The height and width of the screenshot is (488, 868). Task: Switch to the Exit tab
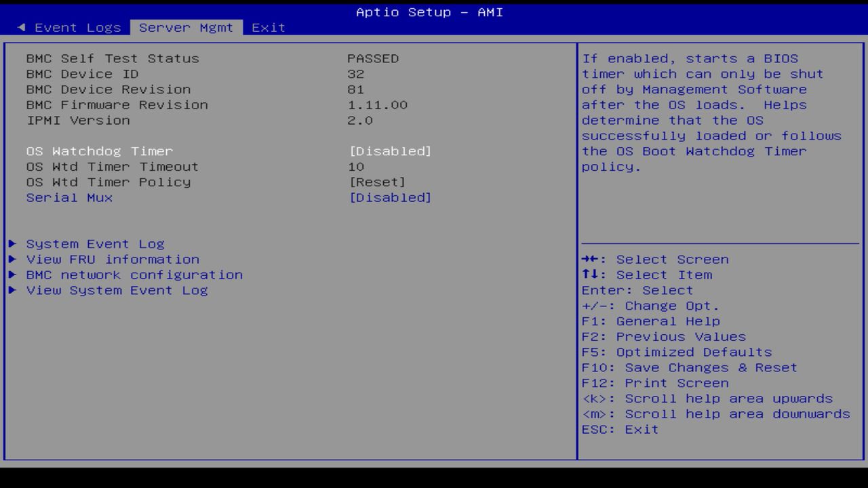pyautogui.click(x=268, y=27)
